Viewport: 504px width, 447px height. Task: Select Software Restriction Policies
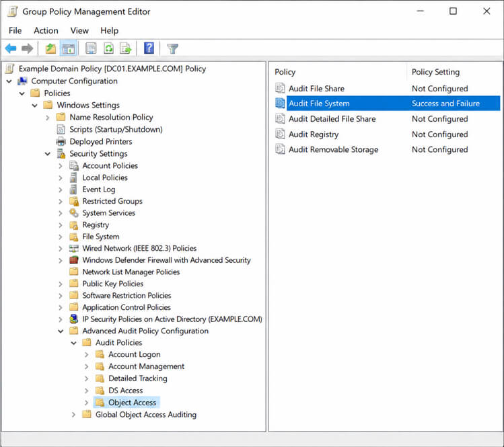tap(127, 296)
